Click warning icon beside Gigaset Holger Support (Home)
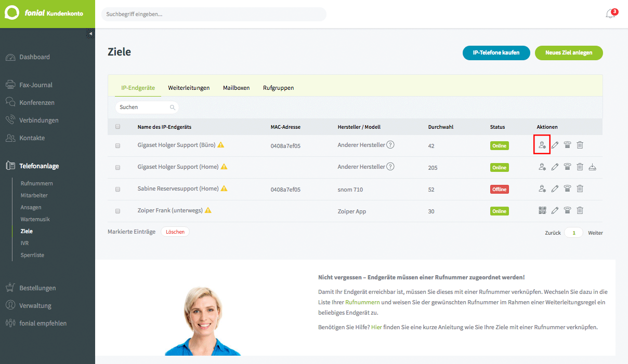 (224, 167)
